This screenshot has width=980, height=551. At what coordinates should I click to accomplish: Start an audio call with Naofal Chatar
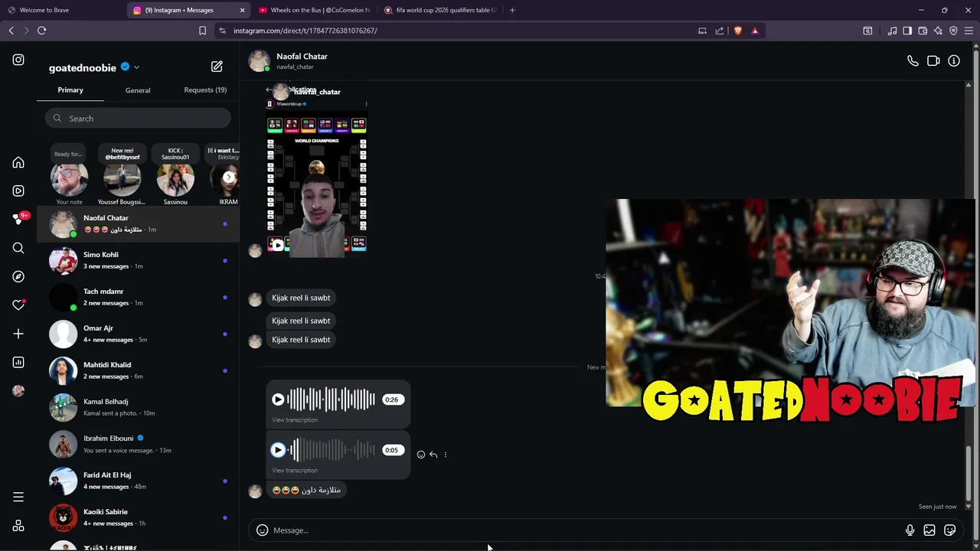pyautogui.click(x=913, y=61)
